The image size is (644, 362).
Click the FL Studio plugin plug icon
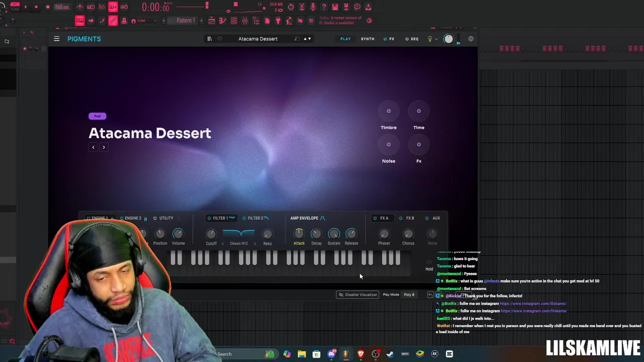[x=278, y=21]
